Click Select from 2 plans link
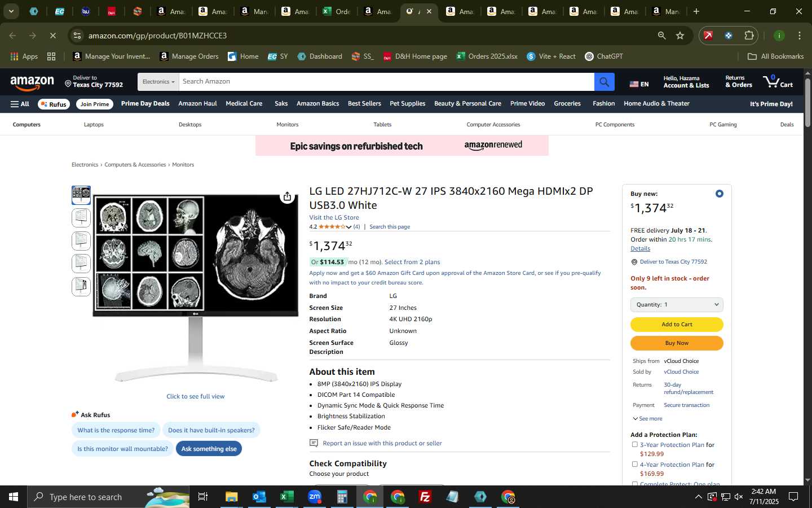Viewport: 812px width, 508px height. tap(412, 262)
